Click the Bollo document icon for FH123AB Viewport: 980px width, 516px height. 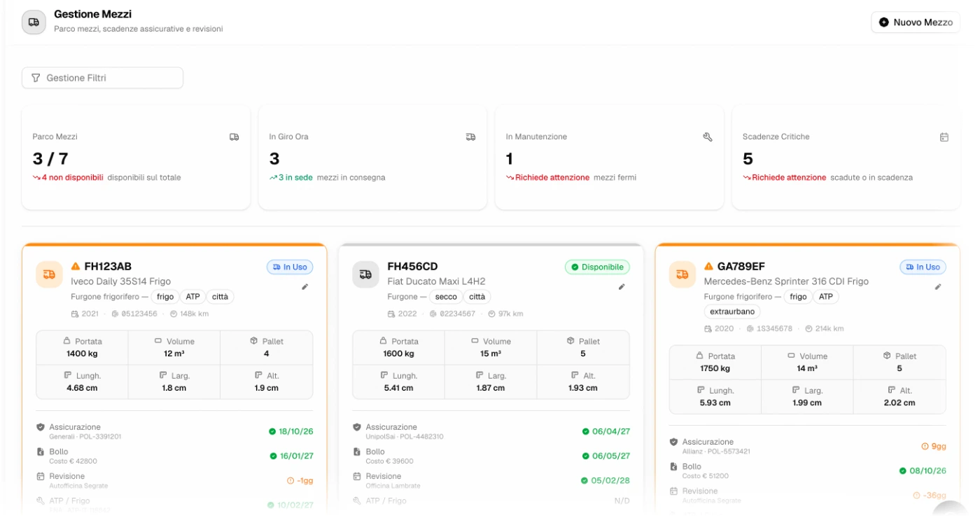click(41, 452)
